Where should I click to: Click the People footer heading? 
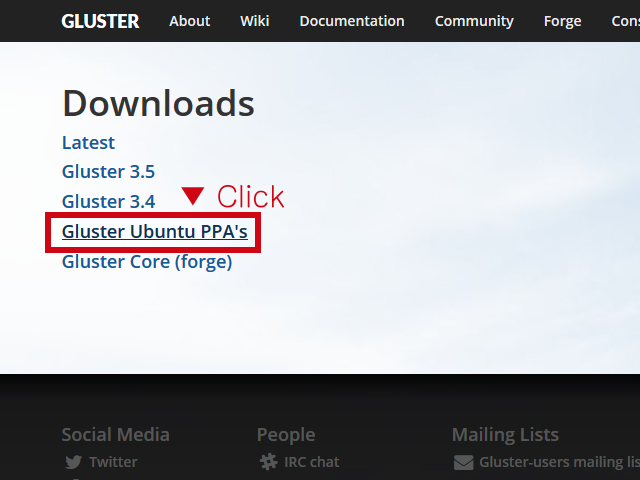pyautogui.click(x=286, y=435)
